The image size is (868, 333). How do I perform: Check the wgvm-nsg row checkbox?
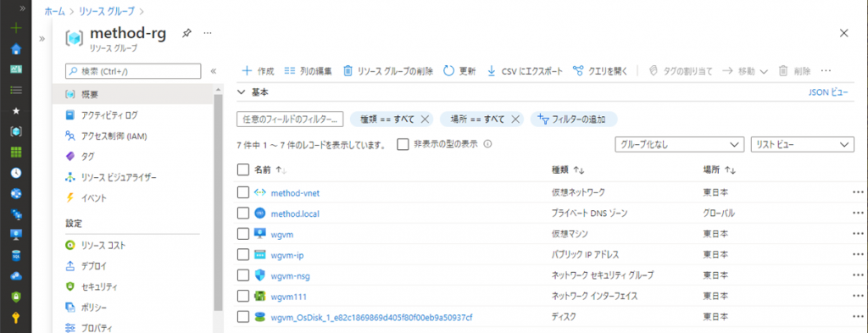click(242, 275)
